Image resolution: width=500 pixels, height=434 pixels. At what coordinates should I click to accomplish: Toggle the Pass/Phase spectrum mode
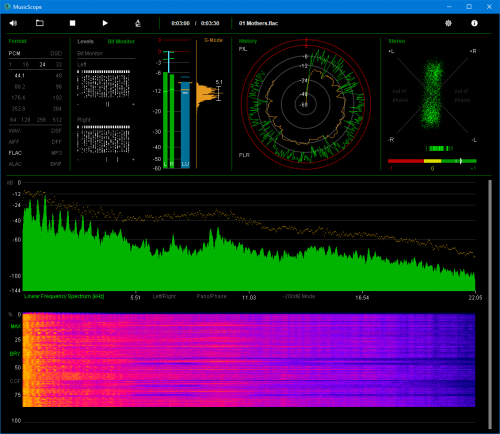(x=211, y=296)
